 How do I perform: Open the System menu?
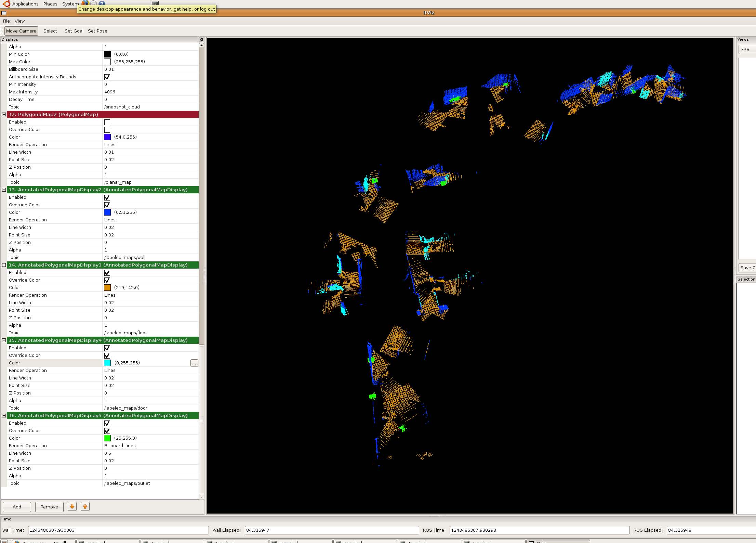click(70, 4)
